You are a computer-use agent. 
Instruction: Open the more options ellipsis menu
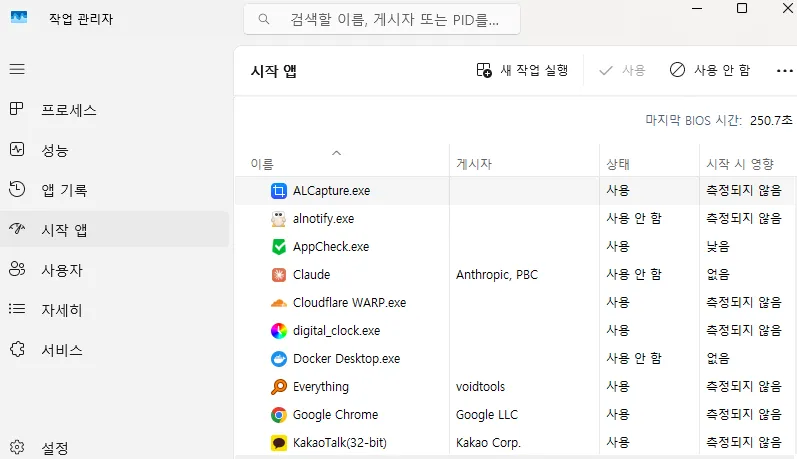[784, 71]
